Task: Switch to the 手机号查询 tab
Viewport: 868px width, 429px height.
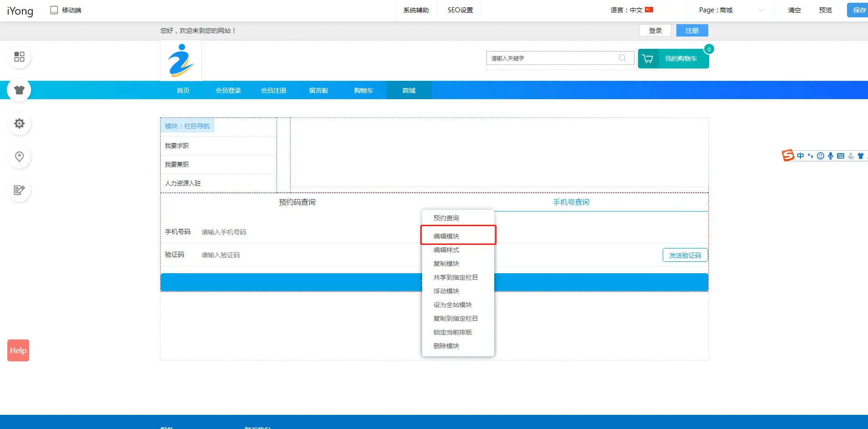Action: tap(571, 202)
